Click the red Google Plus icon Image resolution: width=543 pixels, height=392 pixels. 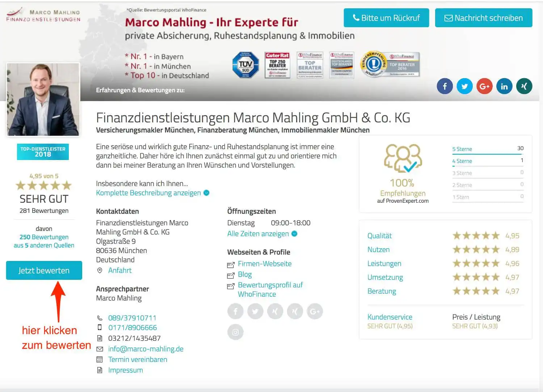pyautogui.click(x=484, y=87)
